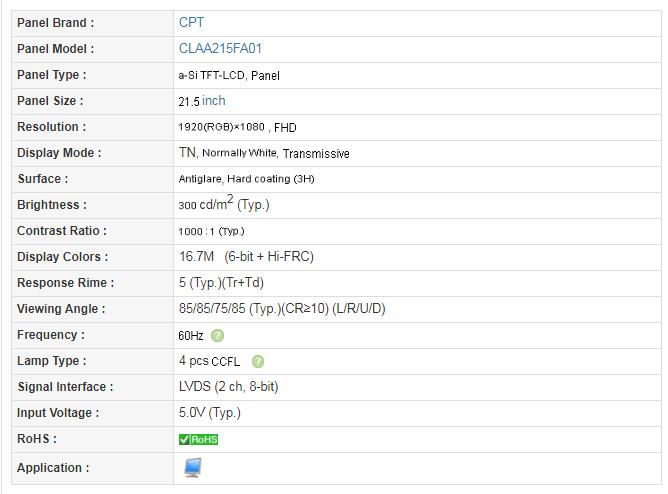Select the 'Brightness :' label
The image size is (668, 494).
click(x=52, y=205)
